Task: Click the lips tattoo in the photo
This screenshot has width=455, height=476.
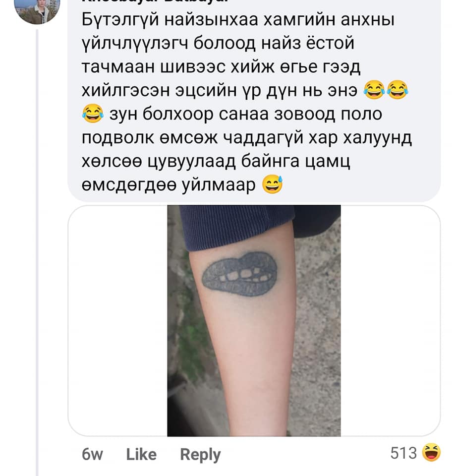Action: [239, 274]
